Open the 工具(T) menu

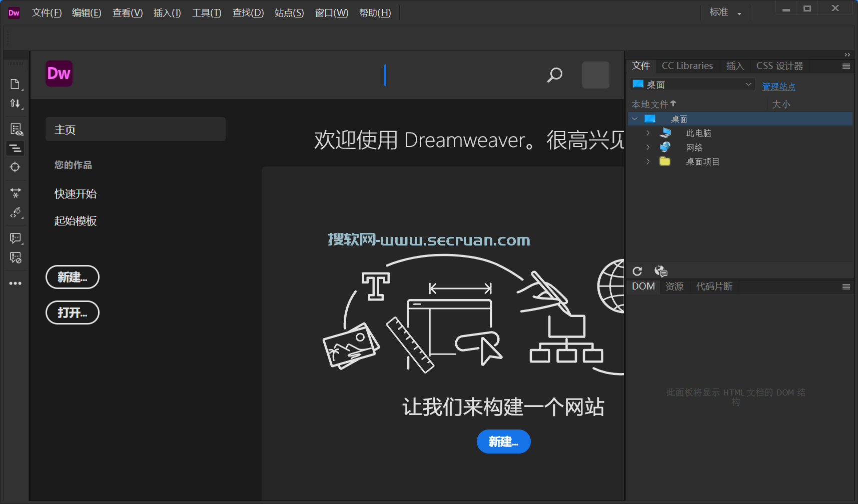tap(207, 13)
